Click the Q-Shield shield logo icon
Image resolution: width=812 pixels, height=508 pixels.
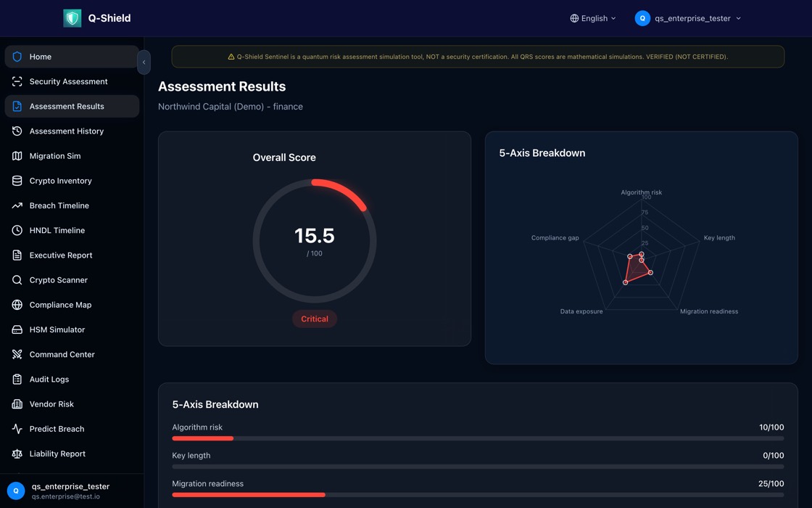click(72, 18)
